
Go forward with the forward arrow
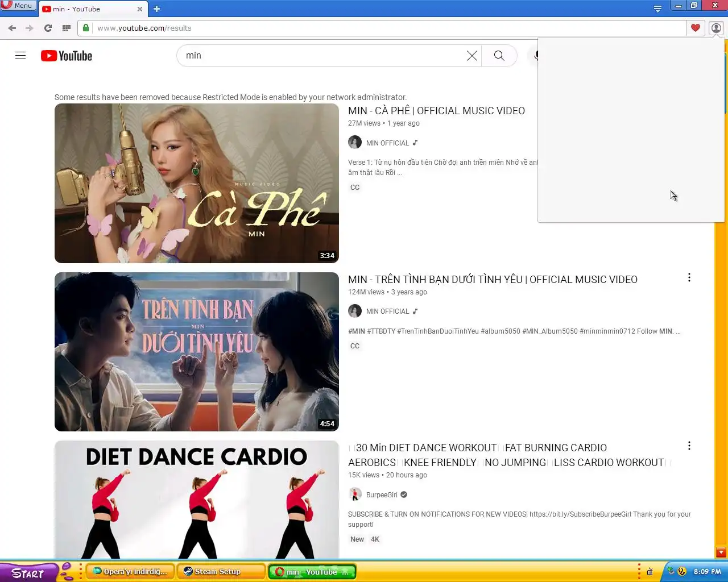(x=30, y=28)
